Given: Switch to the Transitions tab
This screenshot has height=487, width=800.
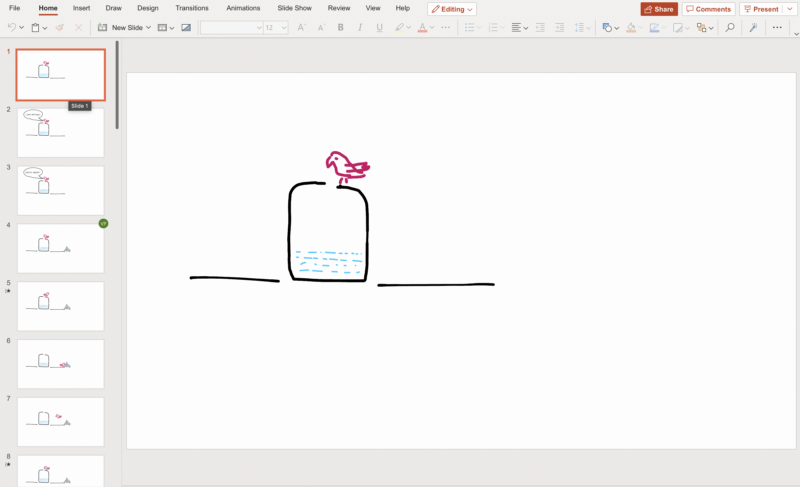Looking at the screenshot, I should [192, 8].
